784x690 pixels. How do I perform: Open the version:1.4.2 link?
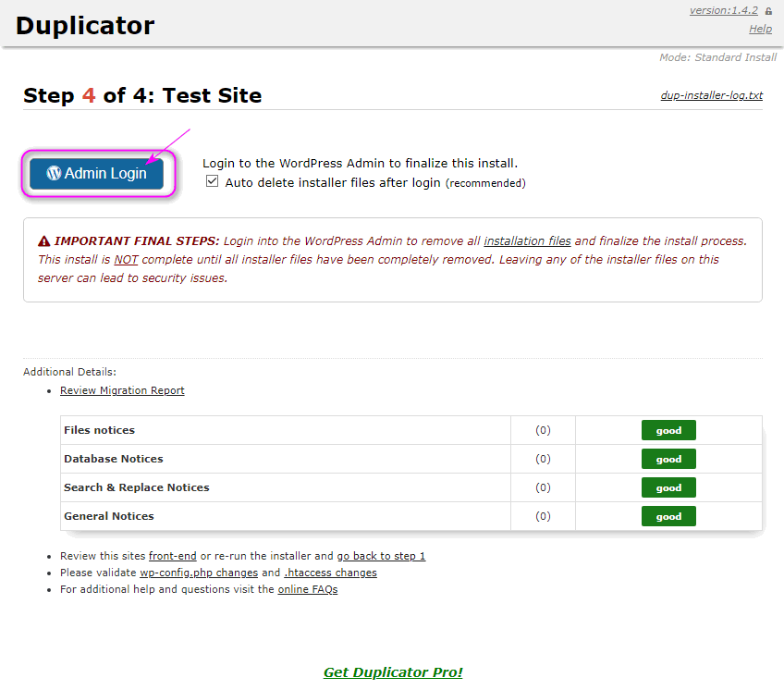tap(724, 10)
